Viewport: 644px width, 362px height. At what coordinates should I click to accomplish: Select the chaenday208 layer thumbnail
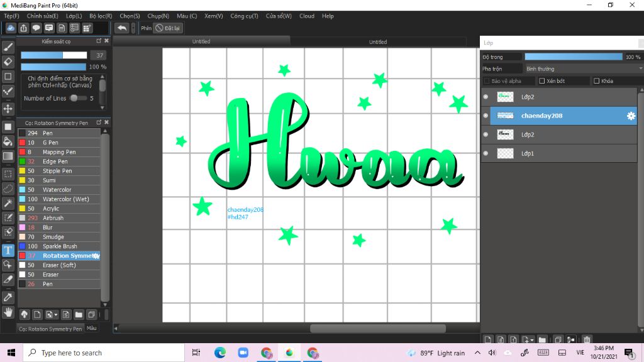(x=505, y=116)
